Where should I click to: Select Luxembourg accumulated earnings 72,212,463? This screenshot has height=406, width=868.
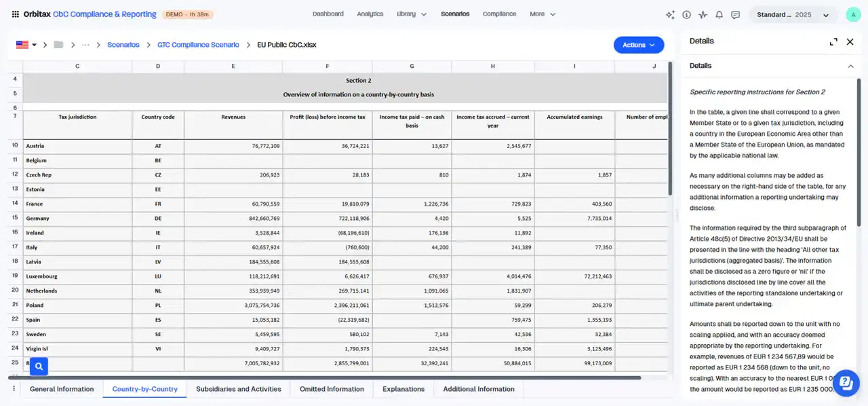[574, 276]
